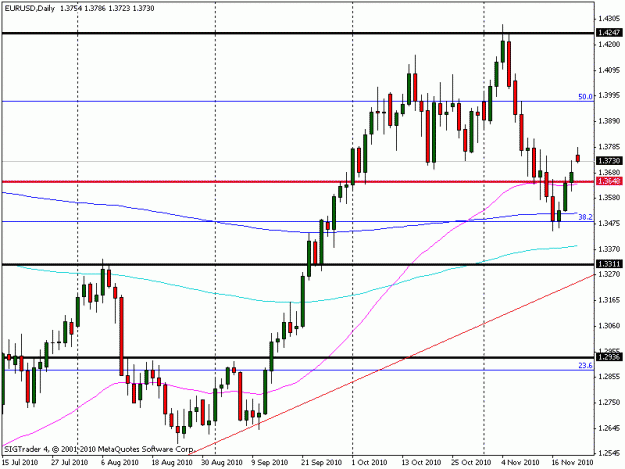The height and width of the screenshot is (469, 625).
Task: Click the 6 Aug 2010 date label
Action: click(x=120, y=463)
